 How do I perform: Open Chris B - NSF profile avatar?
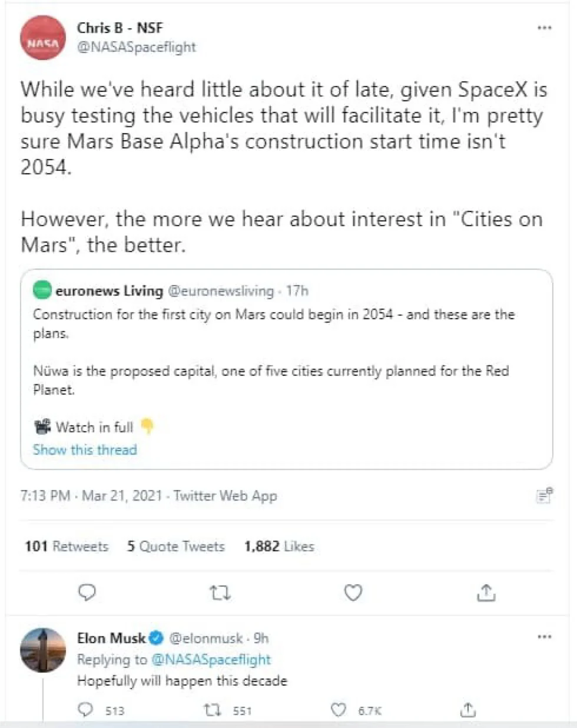pyautogui.click(x=43, y=38)
